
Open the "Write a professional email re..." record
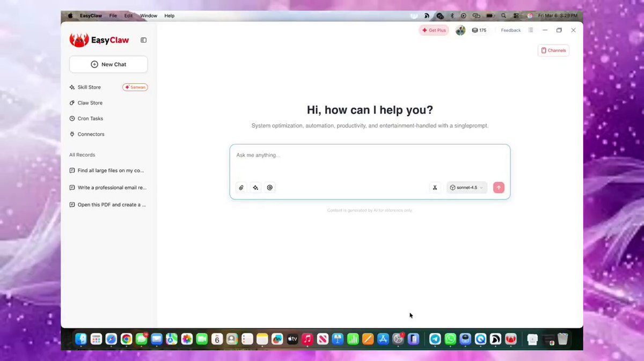[x=108, y=188]
